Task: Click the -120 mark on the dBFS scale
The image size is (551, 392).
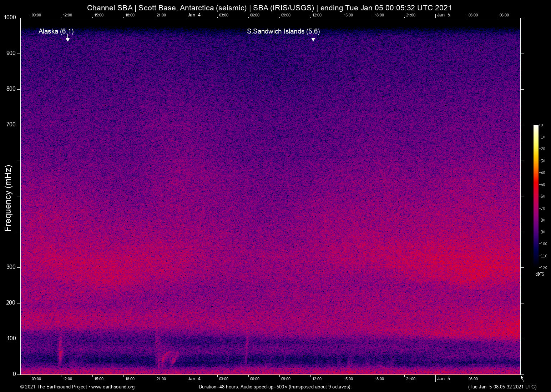Action: point(542,267)
